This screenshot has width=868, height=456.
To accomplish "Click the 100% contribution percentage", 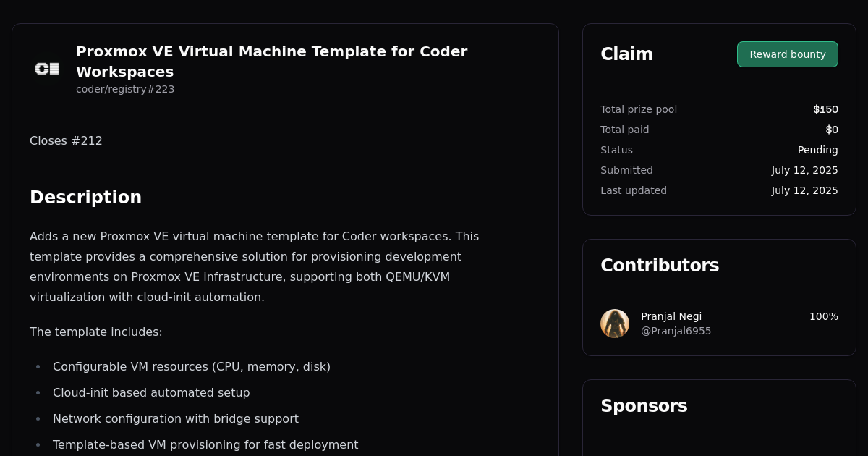I will (x=823, y=316).
